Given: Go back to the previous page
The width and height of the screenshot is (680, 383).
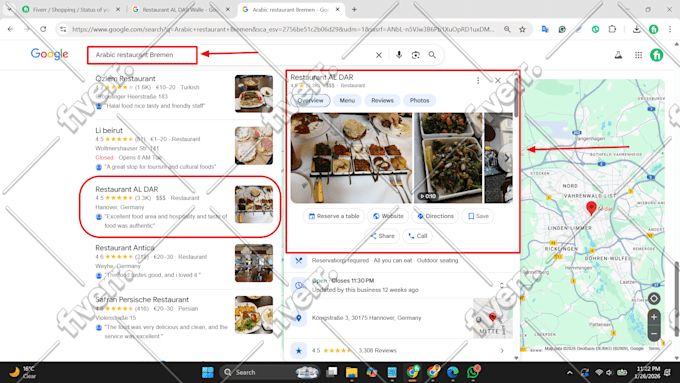Looking at the screenshot, I should pos(11,29).
